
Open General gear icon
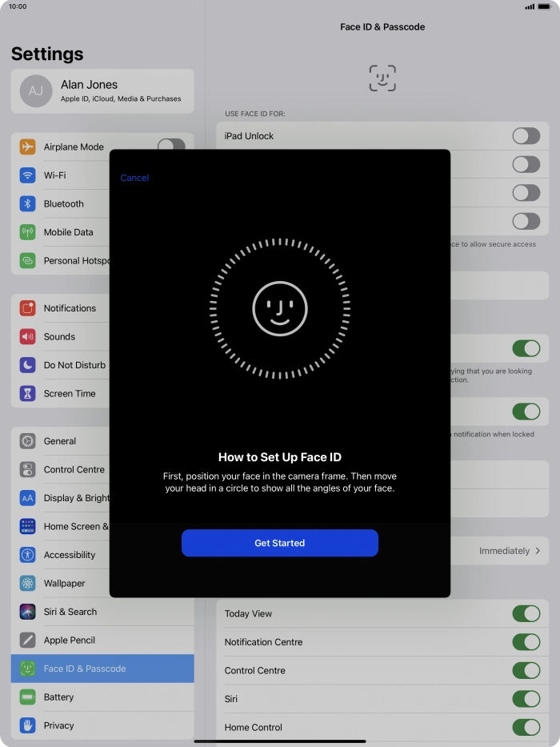(x=28, y=441)
